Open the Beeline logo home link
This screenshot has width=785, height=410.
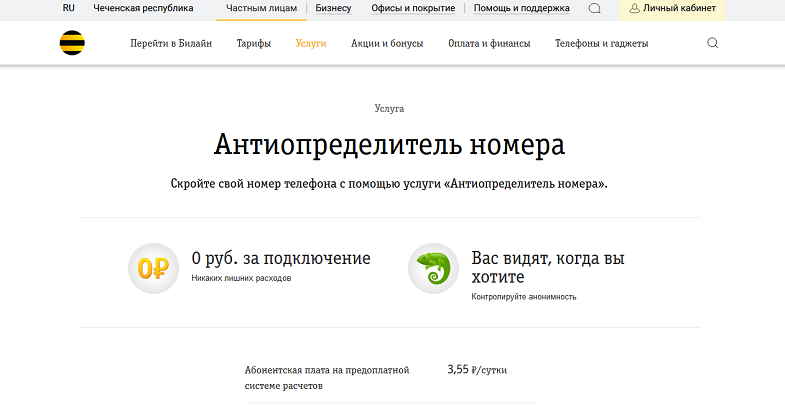click(72, 43)
